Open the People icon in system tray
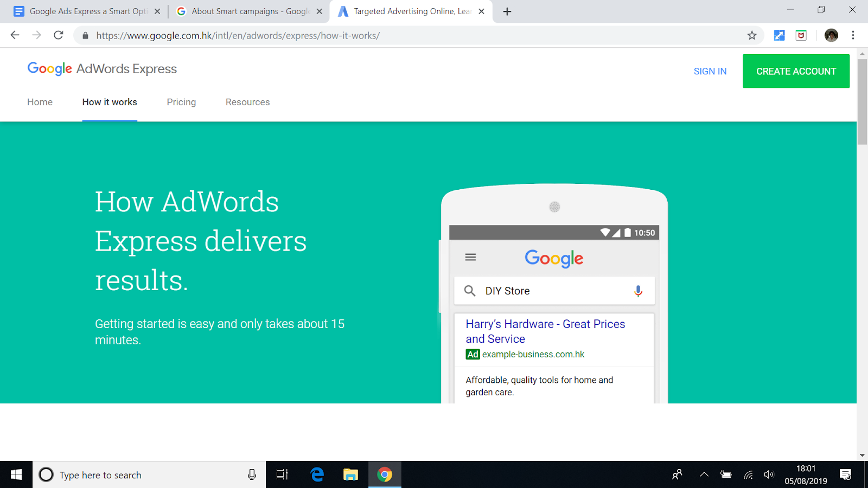Viewport: 868px width, 488px height. pos(677,475)
